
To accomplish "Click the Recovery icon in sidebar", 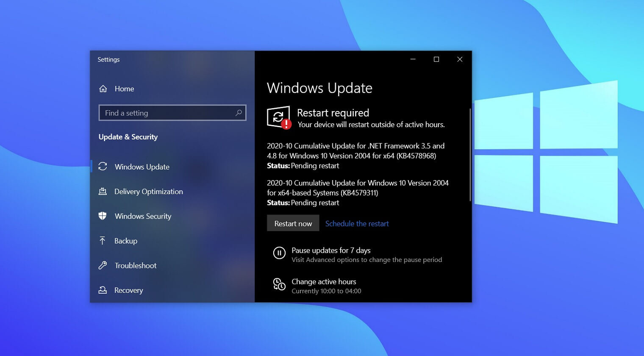I will pos(103,290).
